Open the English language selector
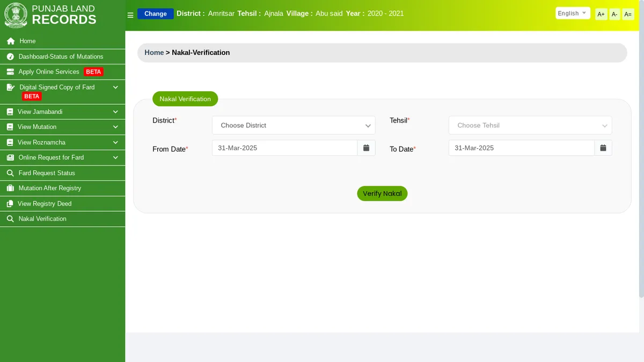Image resolution: width=644 pixels, height=362 pixels. point(573,13)
